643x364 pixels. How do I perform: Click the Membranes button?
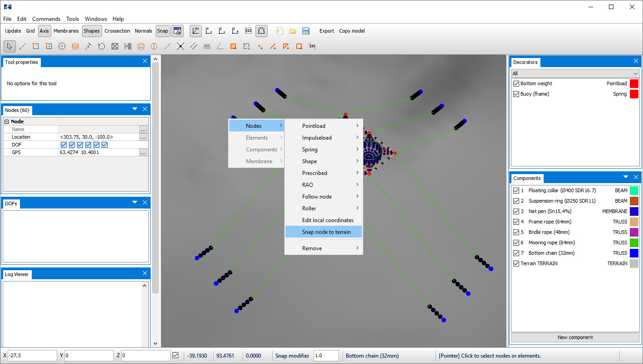click(x=66, y=31)
